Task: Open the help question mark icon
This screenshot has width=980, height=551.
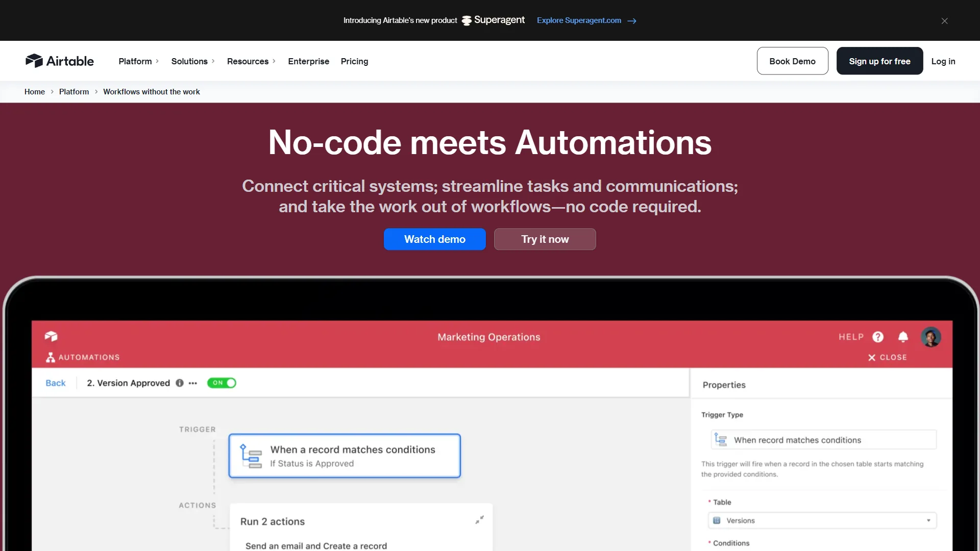Action: coord(878,337)
